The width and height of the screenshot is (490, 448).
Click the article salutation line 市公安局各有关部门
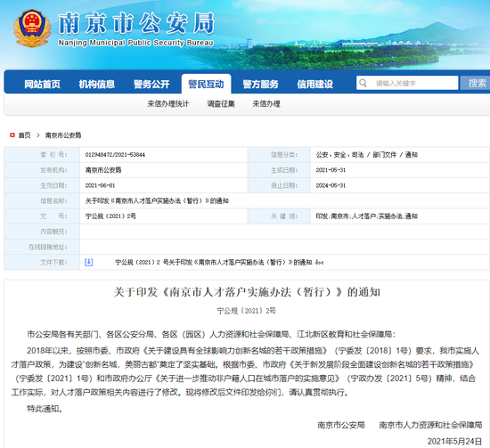(x=211, y=334)
